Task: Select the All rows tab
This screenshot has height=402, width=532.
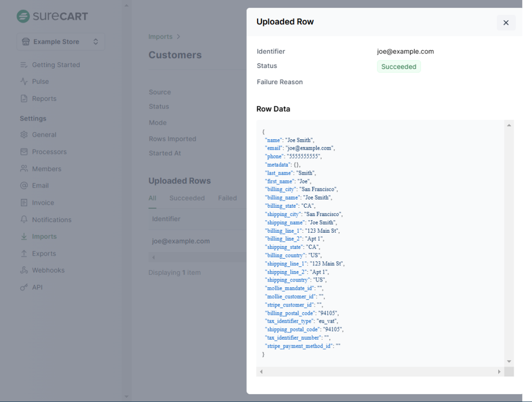Action: tap(152, 198)
